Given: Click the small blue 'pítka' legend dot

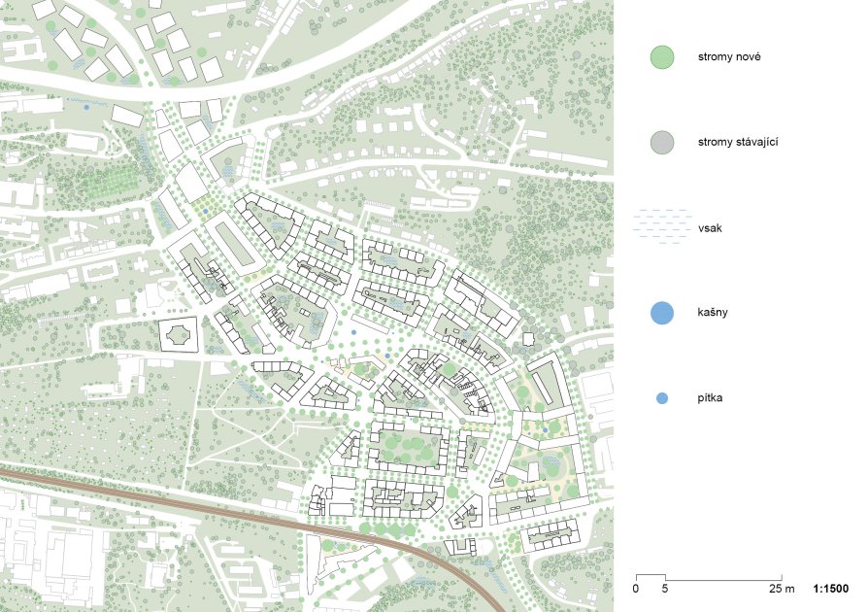Looking at the screenshot, I should pos(662,398).
